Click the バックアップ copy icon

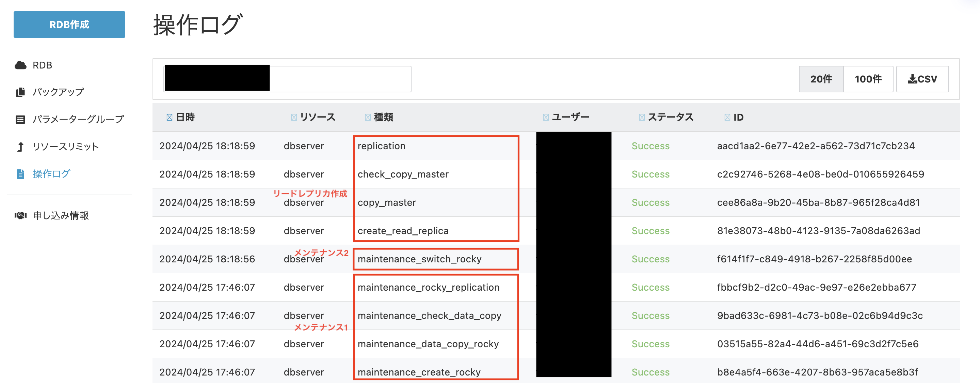[x=20, y=92]
